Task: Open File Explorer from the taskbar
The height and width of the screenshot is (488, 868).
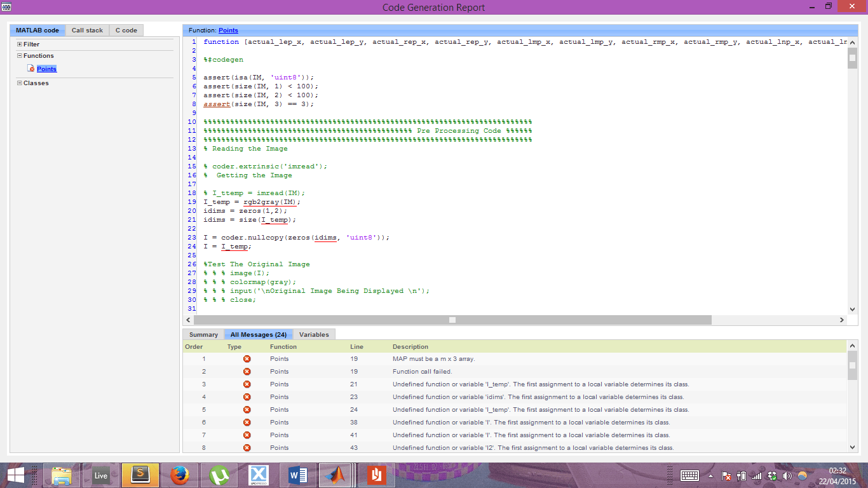Action: [x=62, y=475]
